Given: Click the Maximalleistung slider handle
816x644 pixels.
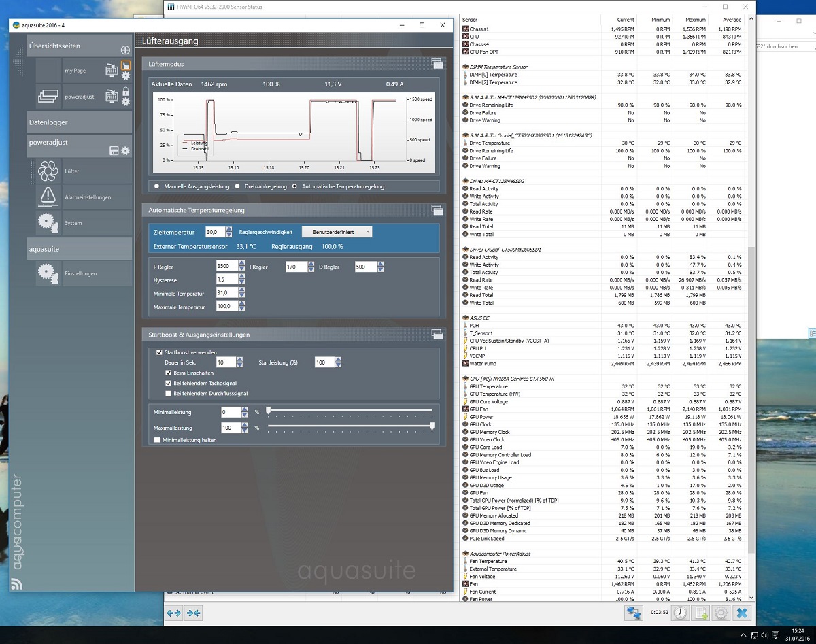Looking at the screenshot, I should click(432, 426).
